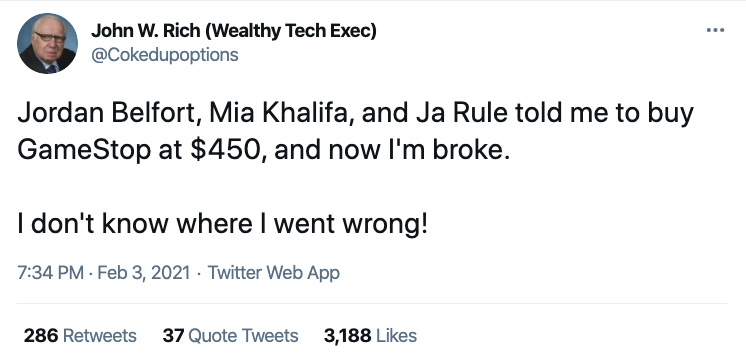This screenshot has width=746, height=363.
Task: Click the 'I don't know where I went wrong!' line
Action: pos(223,223)
